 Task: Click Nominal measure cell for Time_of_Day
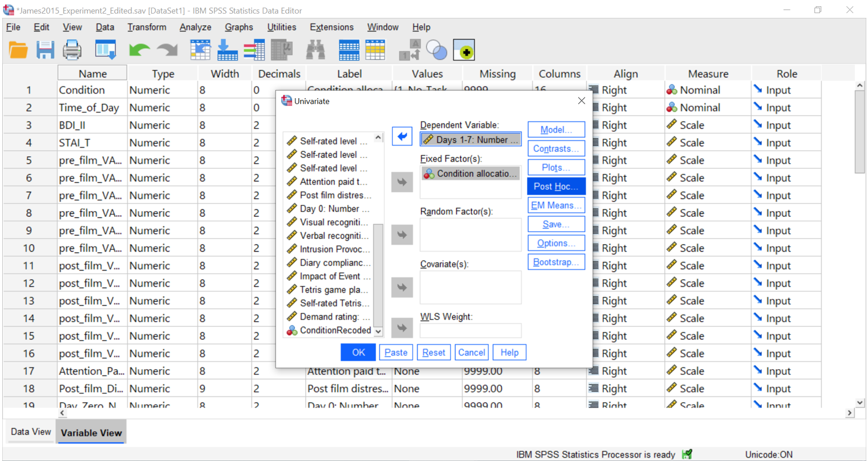(x=708, y=107)
